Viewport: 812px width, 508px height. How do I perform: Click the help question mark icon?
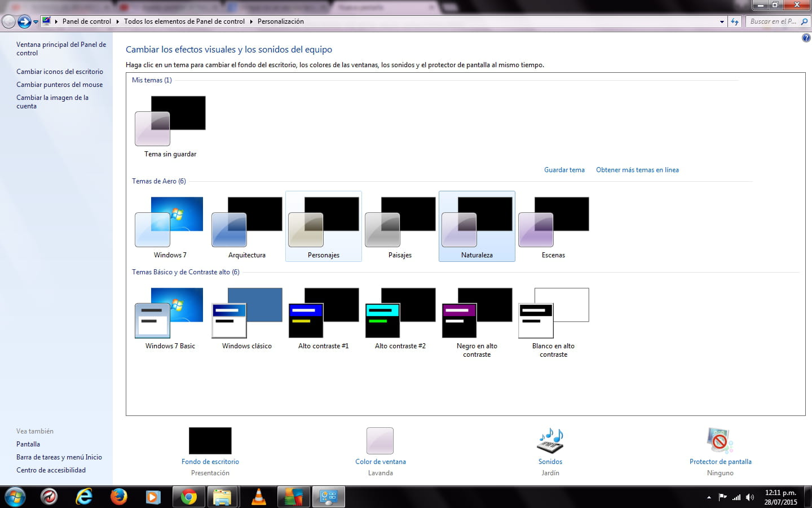tap(806, 38)
